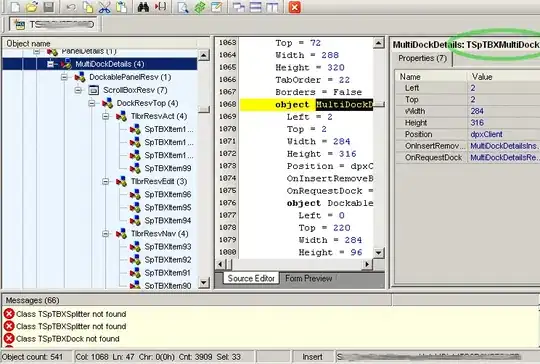Collapse the MultiDockDetails tree node
The height and width of the screenshot is (364, 540).
(50, 64)
